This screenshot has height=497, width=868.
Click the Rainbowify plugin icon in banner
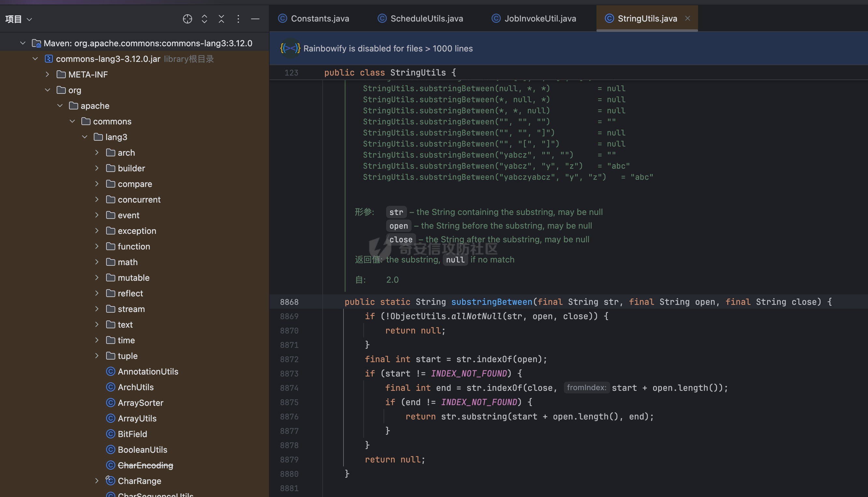290,49
